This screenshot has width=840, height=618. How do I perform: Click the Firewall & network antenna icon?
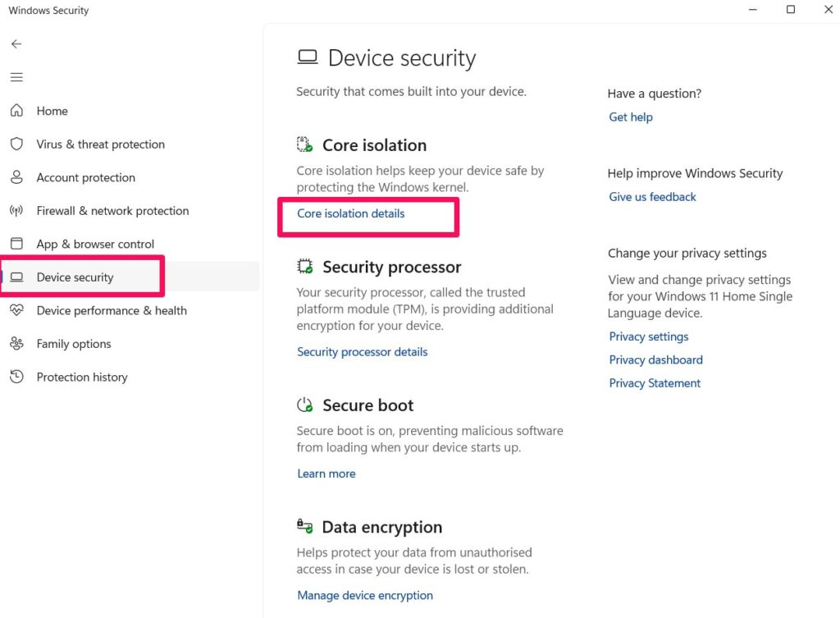tap(16, 211)
